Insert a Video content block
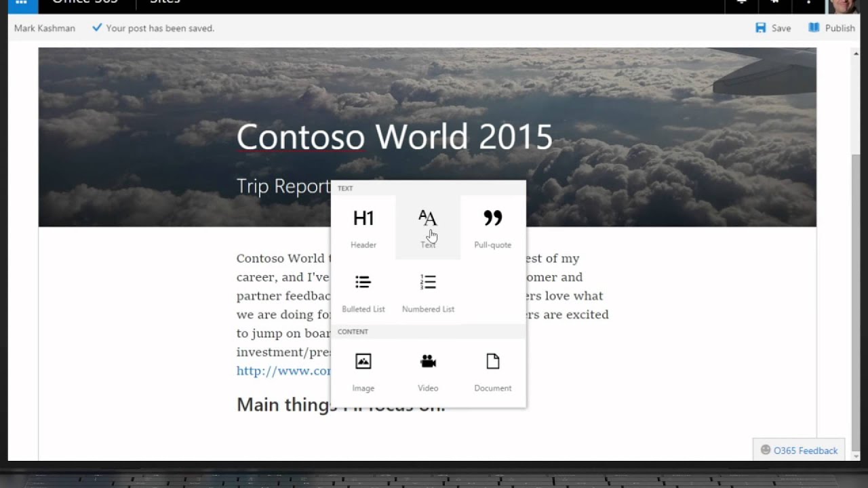868x488 pixels. click(428, 371)
